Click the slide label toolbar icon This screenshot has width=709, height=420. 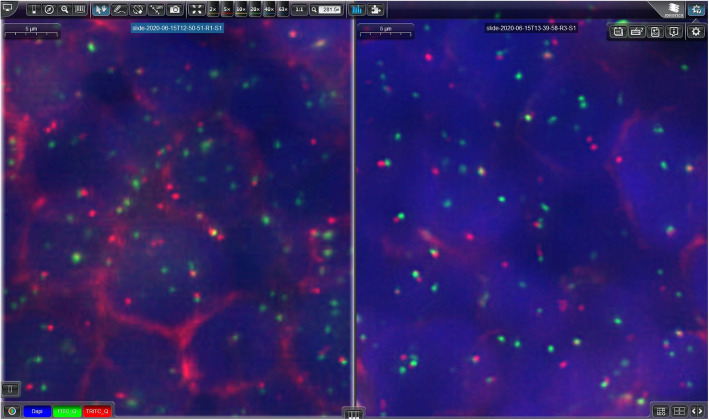[34, 9]
